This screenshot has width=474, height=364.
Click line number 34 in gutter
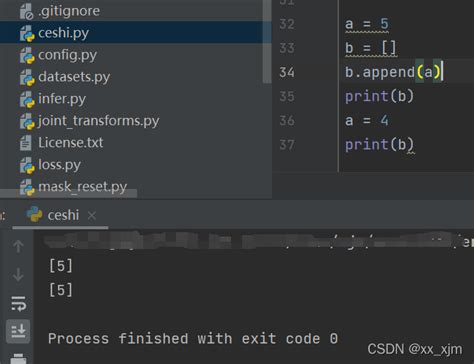[287, 72]
